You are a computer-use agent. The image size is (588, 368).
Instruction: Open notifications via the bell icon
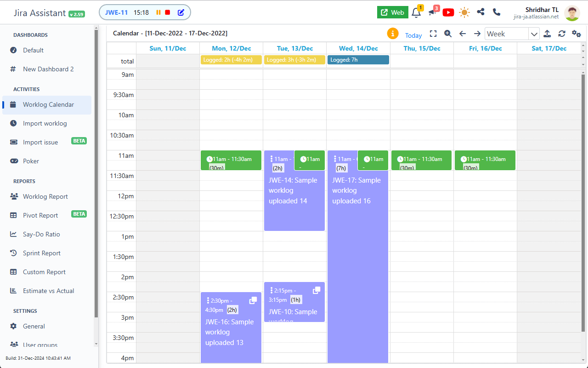tap(416, 13)
